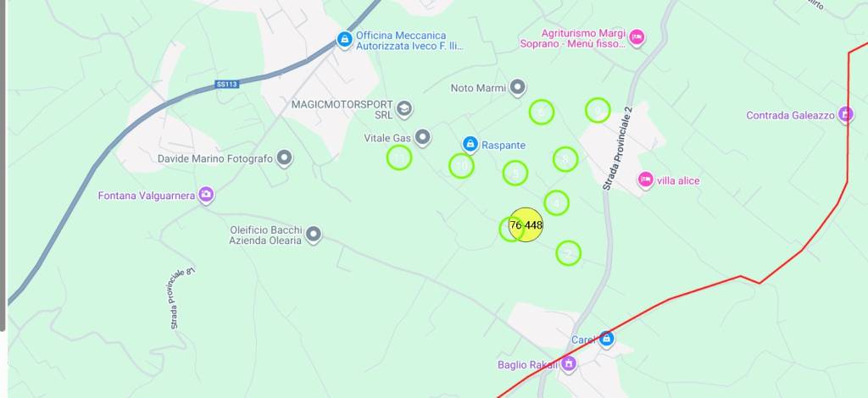Click the Baglio Rakali attraction icon

568,364
